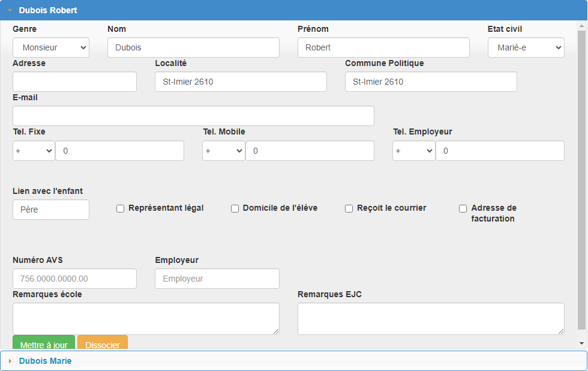Toggle the Adresse de facturation checkbox
The height and width of the screenshot is (371, 588).
[463, 208]
